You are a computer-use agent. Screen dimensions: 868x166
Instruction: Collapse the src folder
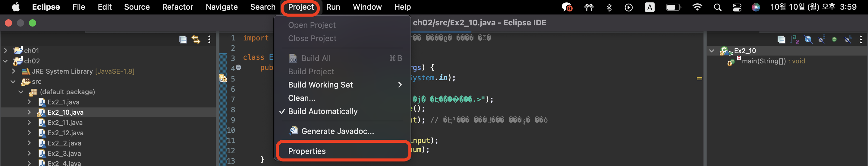pos(14,82)
